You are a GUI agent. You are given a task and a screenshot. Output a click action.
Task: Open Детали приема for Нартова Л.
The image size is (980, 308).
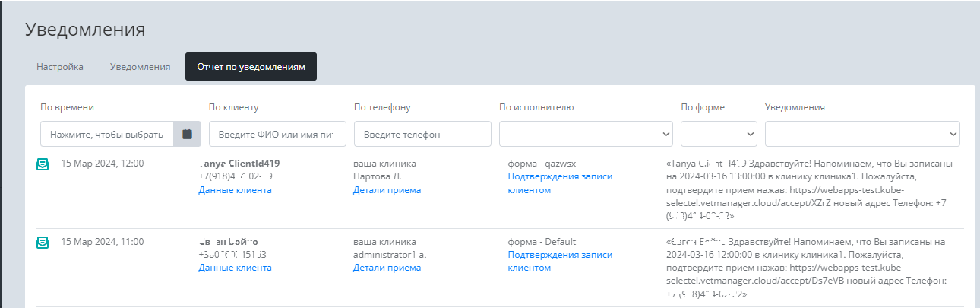pyautogui.click(x=387, y=190)
